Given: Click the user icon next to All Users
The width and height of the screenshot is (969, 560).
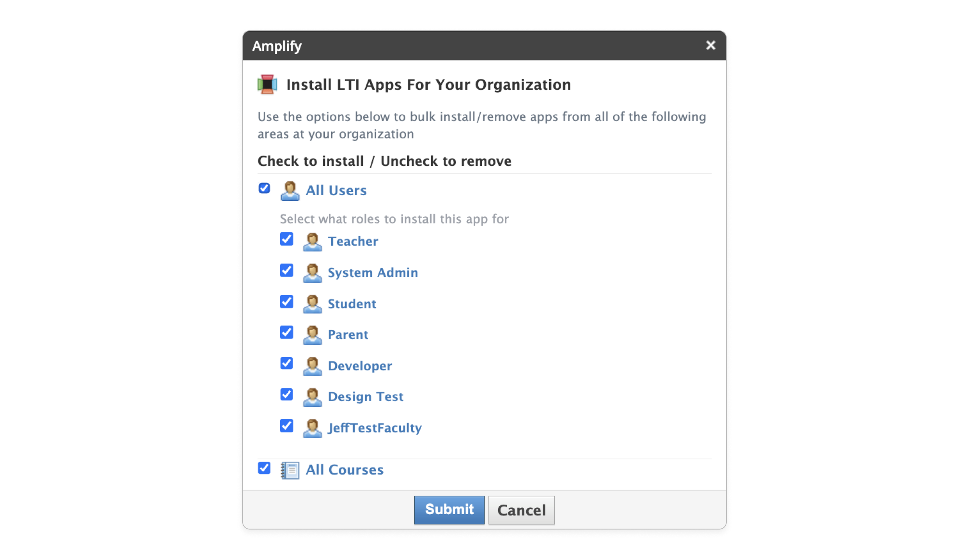Looking at the screenshot, I should tap(290, 191).
